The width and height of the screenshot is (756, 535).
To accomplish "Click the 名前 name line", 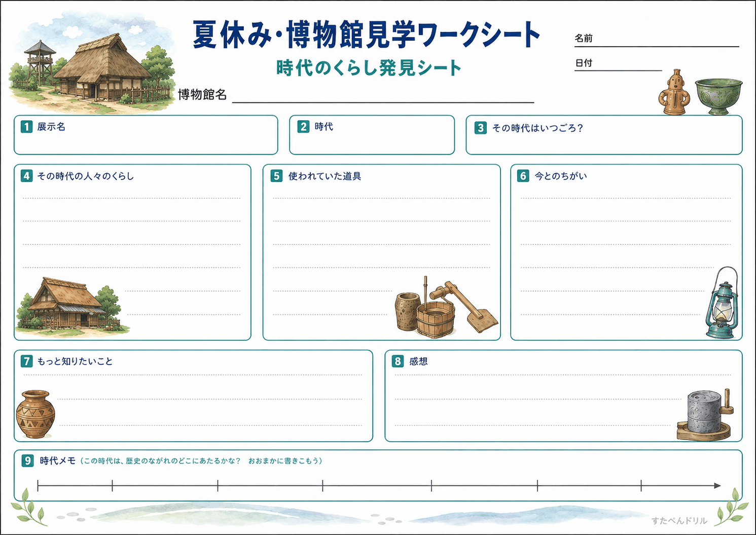I will pos(657,46).
